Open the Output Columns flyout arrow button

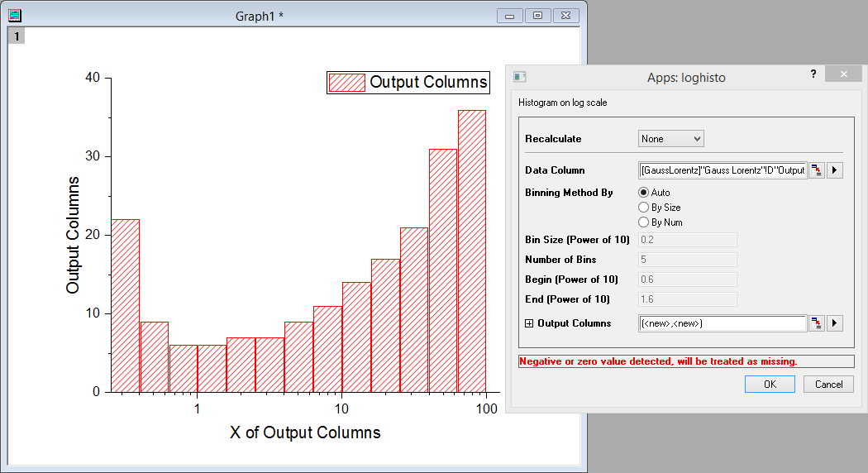click(x=835, y=323)
